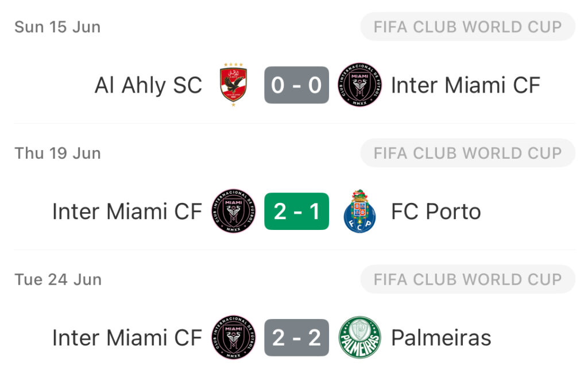Screen dimensions: 588x380
Task: Select FIFA Club World Cup tag for 19 Jun
Action: (x=467, y=153)
